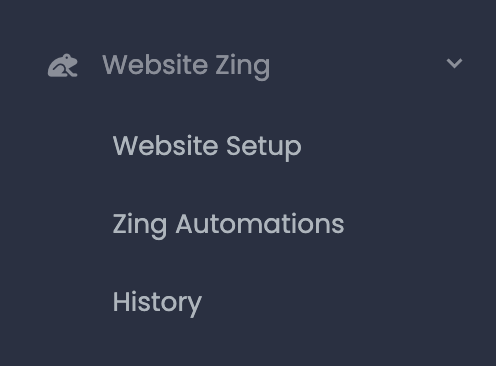Screen dimensions: 496x366
Task: Open the History submenu item
Action: click(157, 303)
